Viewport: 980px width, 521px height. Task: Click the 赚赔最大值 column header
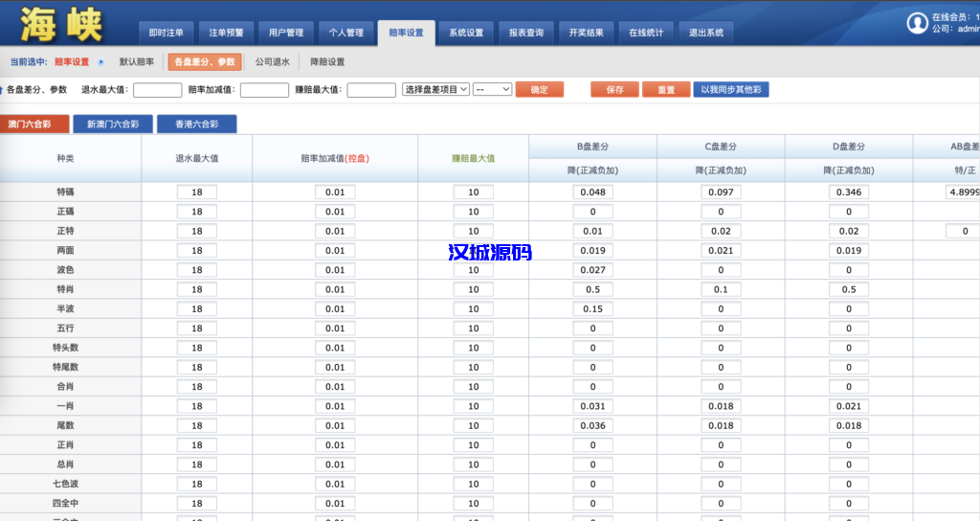(x=473, y=158)
